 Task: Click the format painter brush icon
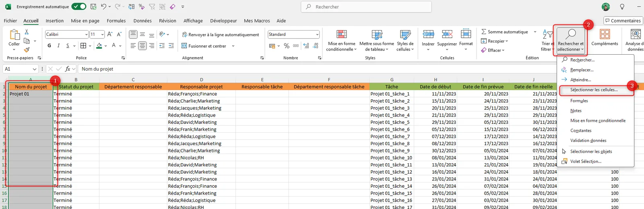point(27,50)
